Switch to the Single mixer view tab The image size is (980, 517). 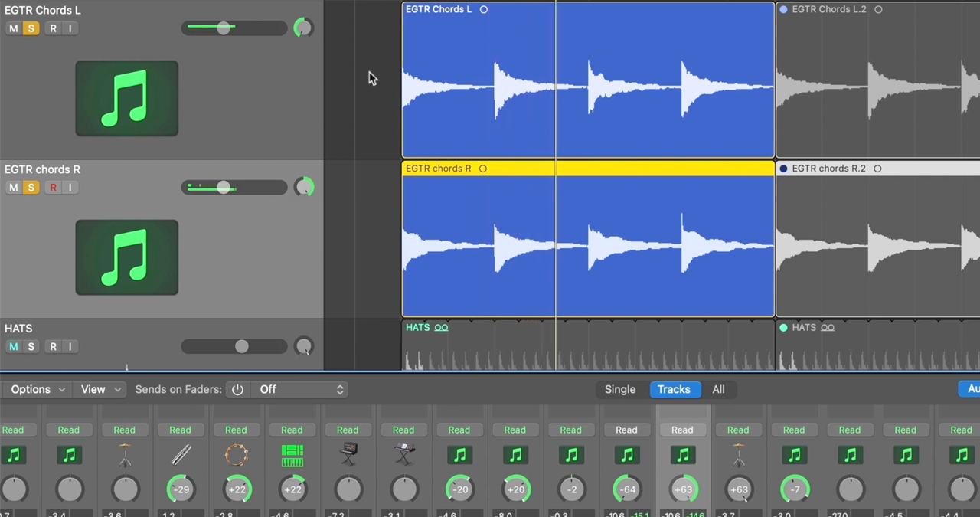coord(620,389)
